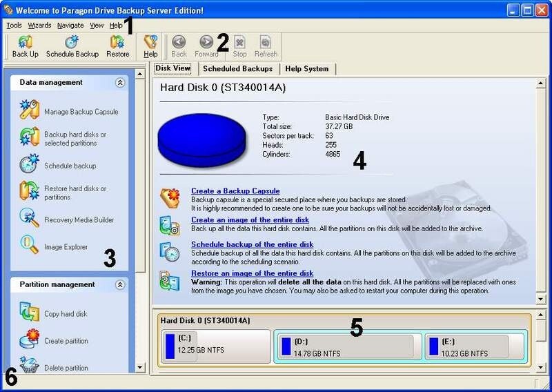This screenshot has height=392, width=552.
Task: Open the View menu
Action: tap(97, 26)
